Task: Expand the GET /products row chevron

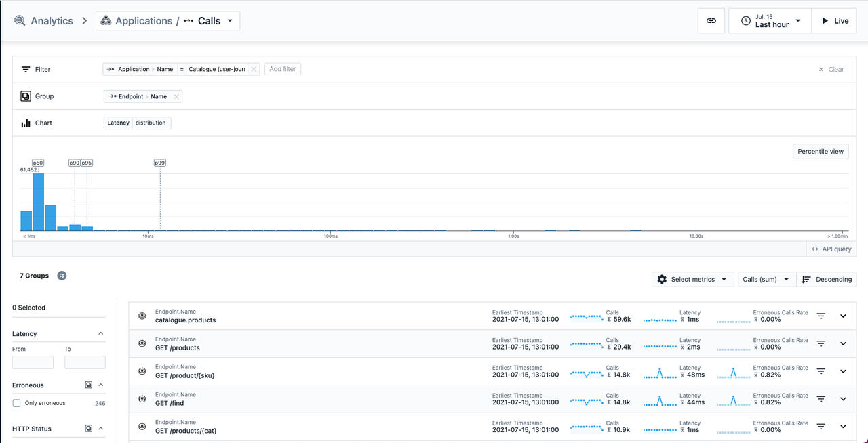Action: point(843,343)
